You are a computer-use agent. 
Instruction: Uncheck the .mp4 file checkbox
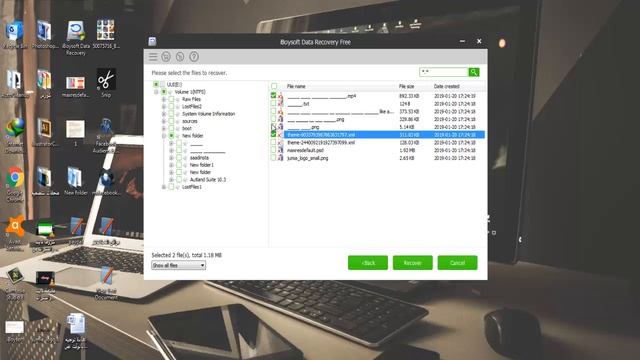[x=273, y=96]
